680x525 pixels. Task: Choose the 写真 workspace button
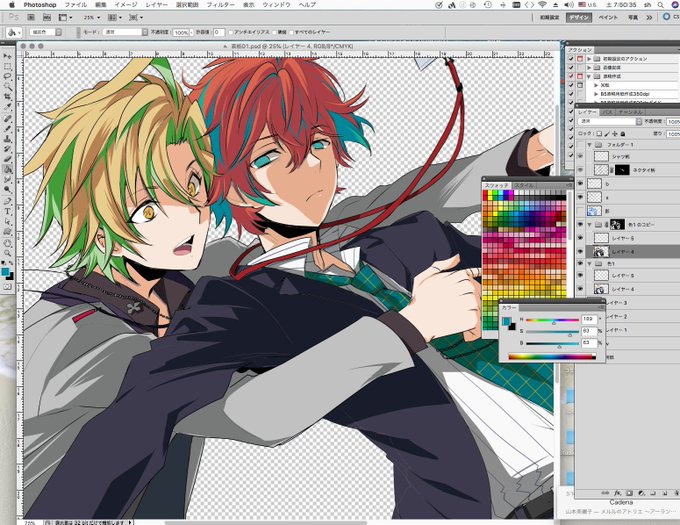click(x=633, y=18)
